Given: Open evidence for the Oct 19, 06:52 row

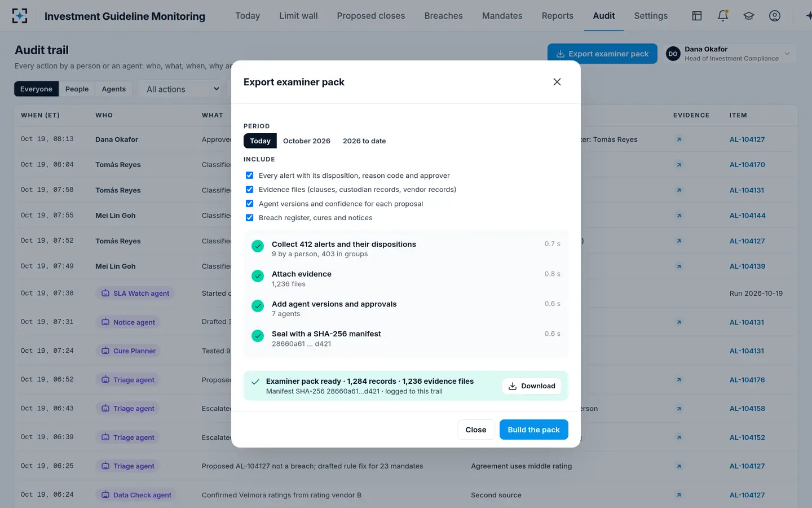Looking at the screenshot, I should tap(679, 380).
